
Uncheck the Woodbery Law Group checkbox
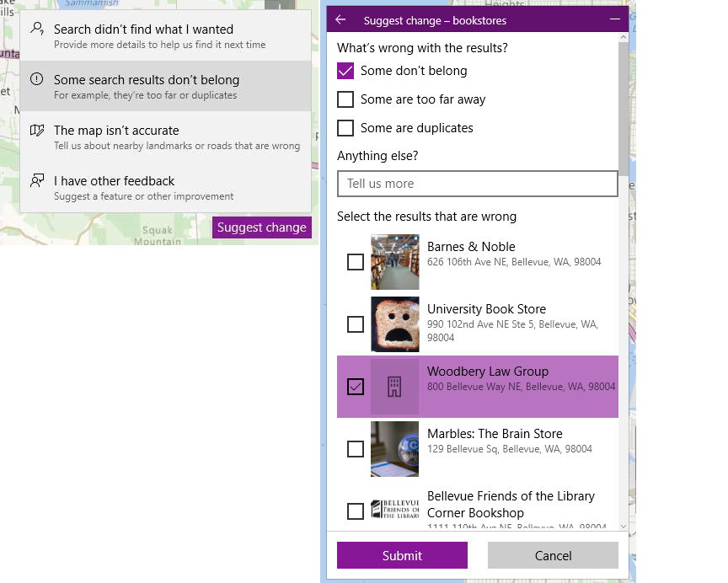[356, 387]
